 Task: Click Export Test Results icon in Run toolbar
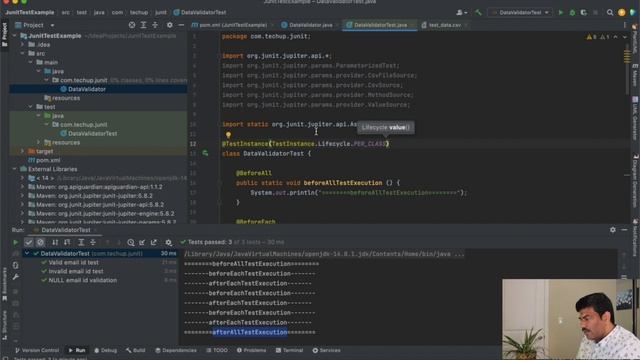tap(154, 242)
